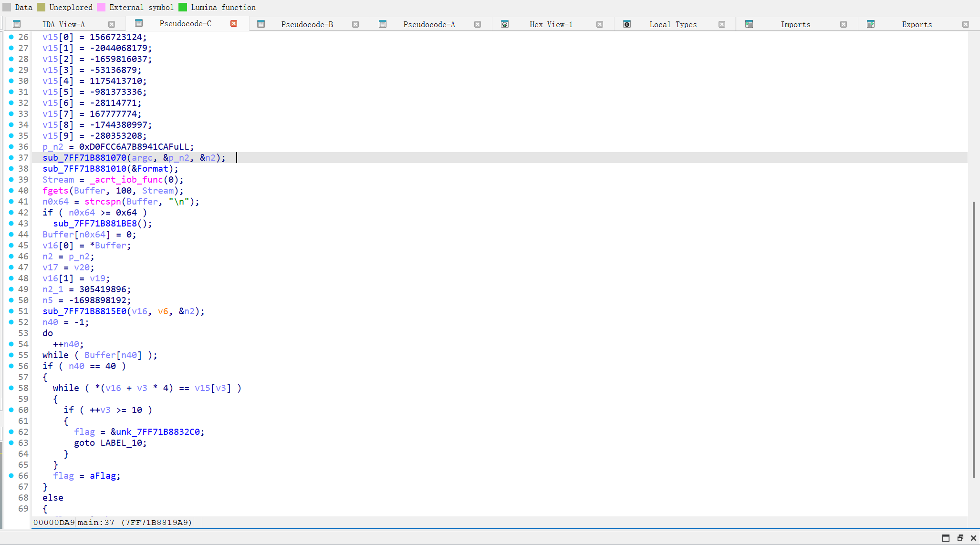This screenshot has width=980, height=545.
Task: Click the sub_7FF71B8815E0 function call
Action: (x=84, y=311)
